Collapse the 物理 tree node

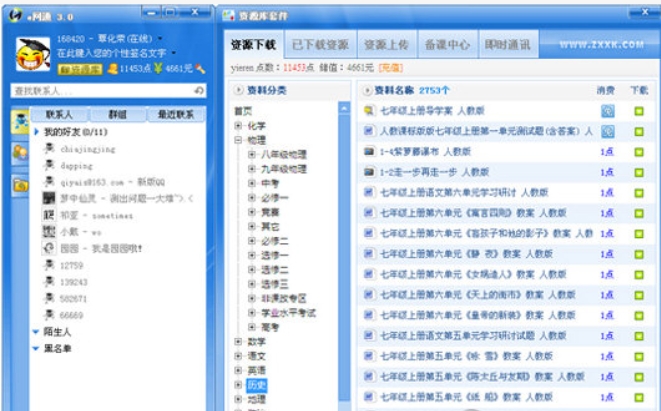coord(238,140)
